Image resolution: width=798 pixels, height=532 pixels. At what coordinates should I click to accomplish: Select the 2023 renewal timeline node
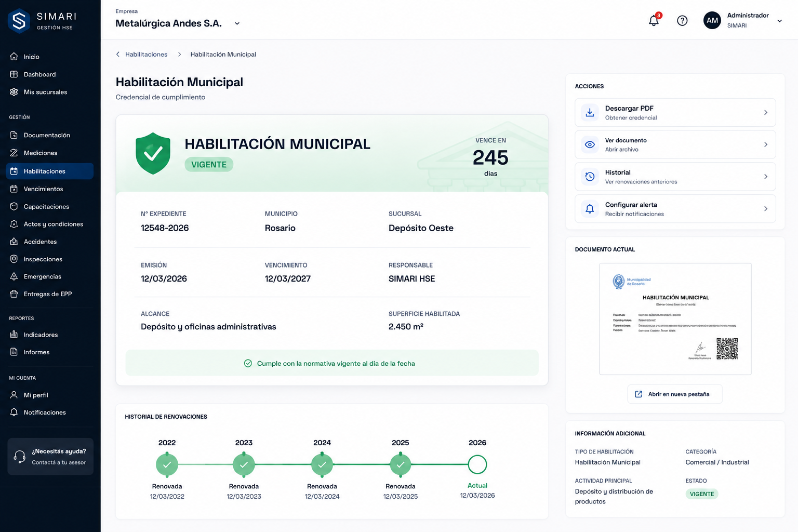point(244,464)
